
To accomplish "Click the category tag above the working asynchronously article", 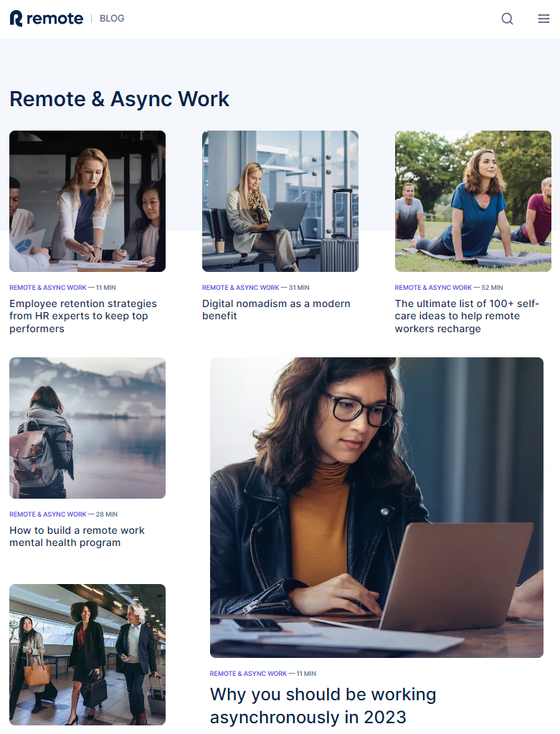I will point(248,674).
